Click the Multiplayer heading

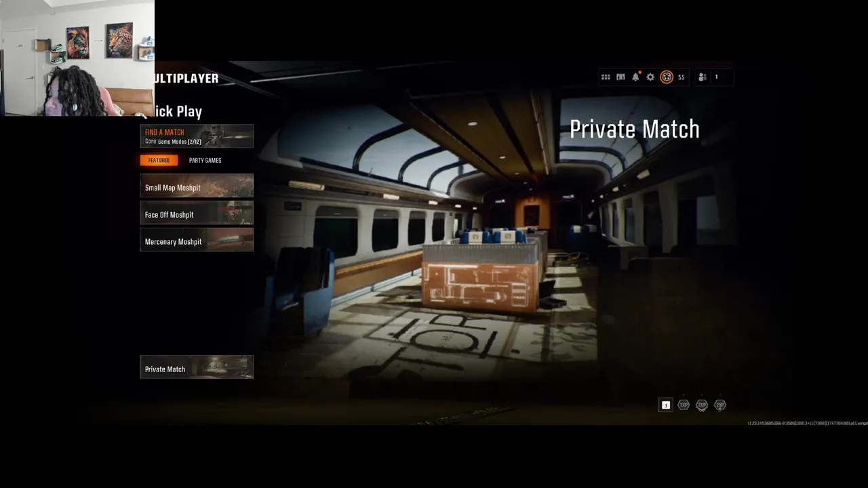click(186, 79)
